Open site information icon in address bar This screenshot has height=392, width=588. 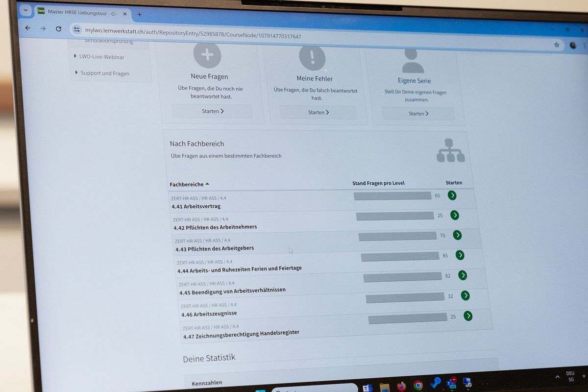click(76, 29)
